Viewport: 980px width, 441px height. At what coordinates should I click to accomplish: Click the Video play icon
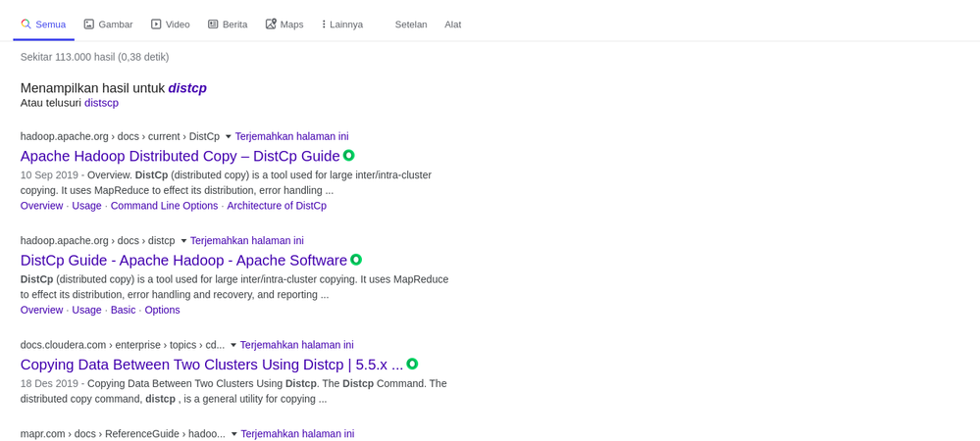[x=156, y=24]
